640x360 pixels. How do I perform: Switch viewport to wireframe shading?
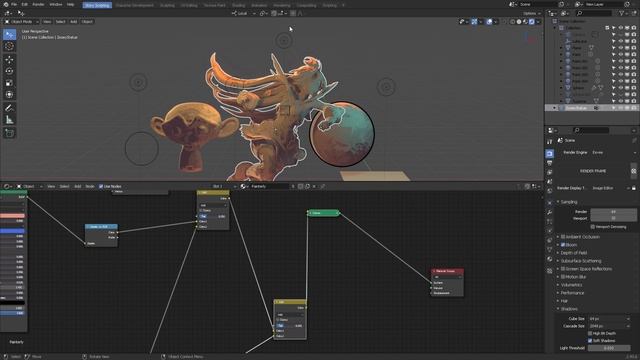[513, 22]
